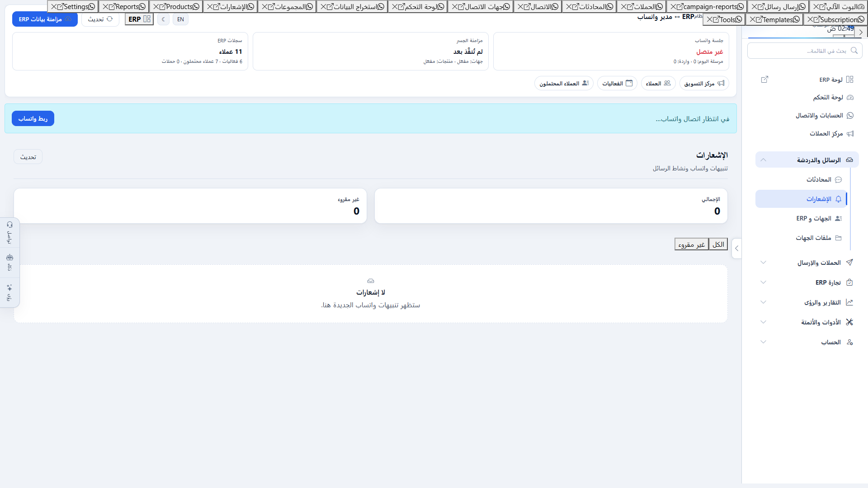
Task: Pop out the Reports tab
Action: click(112, 7)
